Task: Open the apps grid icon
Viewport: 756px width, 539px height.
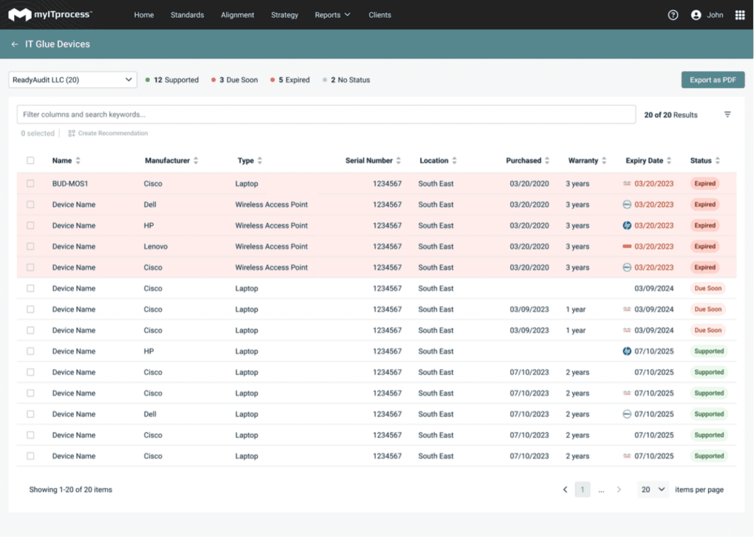Action: tap(740, 15)
